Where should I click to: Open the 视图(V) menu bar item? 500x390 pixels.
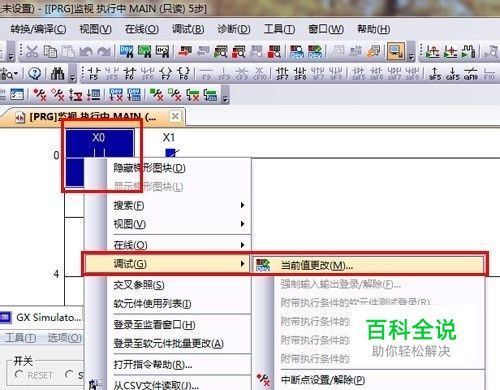pos(95,29)
